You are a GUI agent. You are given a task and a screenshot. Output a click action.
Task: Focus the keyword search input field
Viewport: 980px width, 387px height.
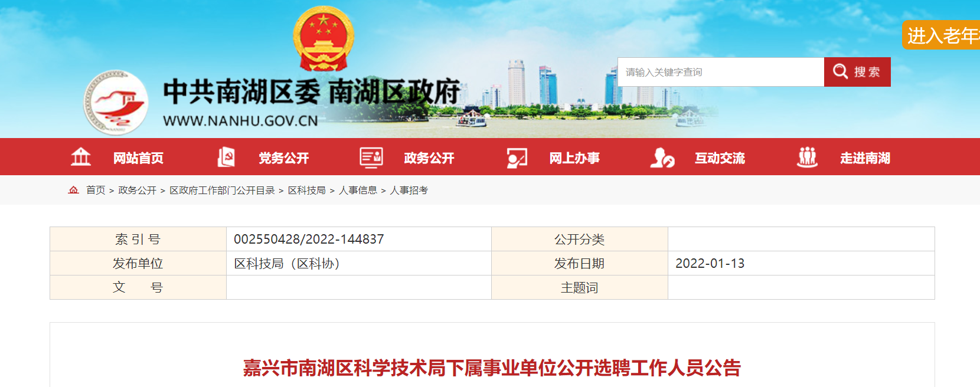[721, 72]
